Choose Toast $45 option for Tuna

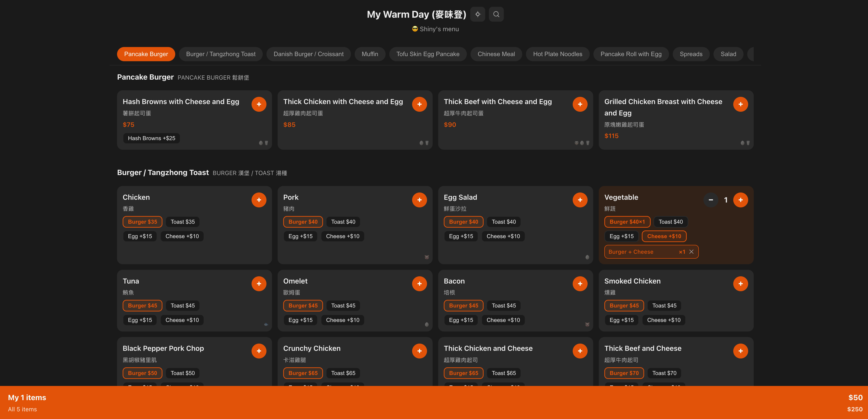point(182,305)
